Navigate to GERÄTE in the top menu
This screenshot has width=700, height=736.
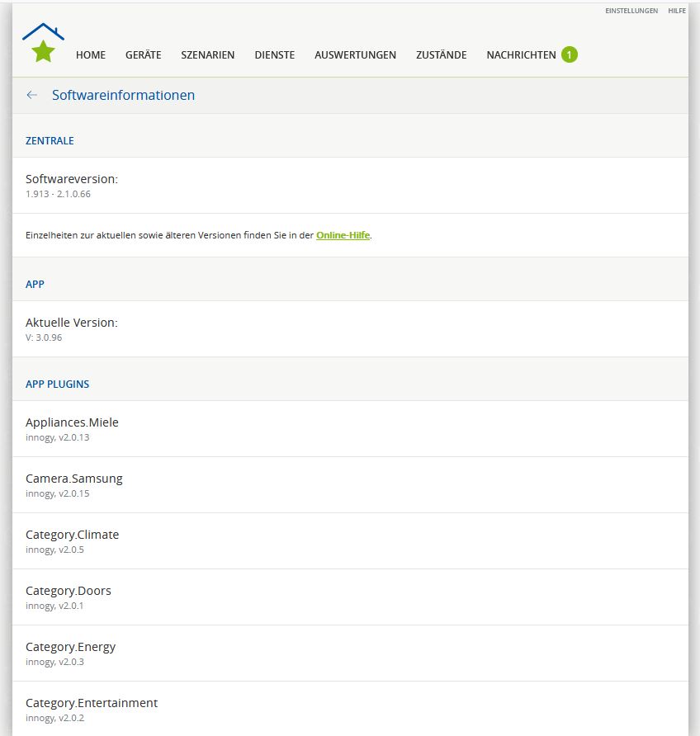(x=143, y=55)
